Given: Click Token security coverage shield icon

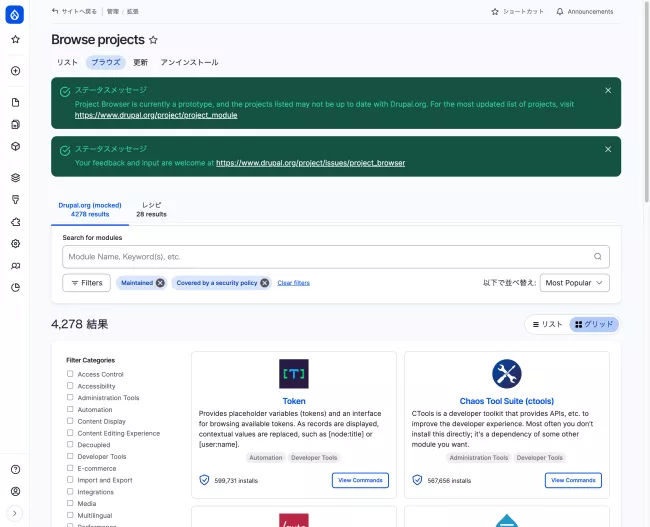Looking at the screenshot, I should pyautogui.click(x=204, y=480).
